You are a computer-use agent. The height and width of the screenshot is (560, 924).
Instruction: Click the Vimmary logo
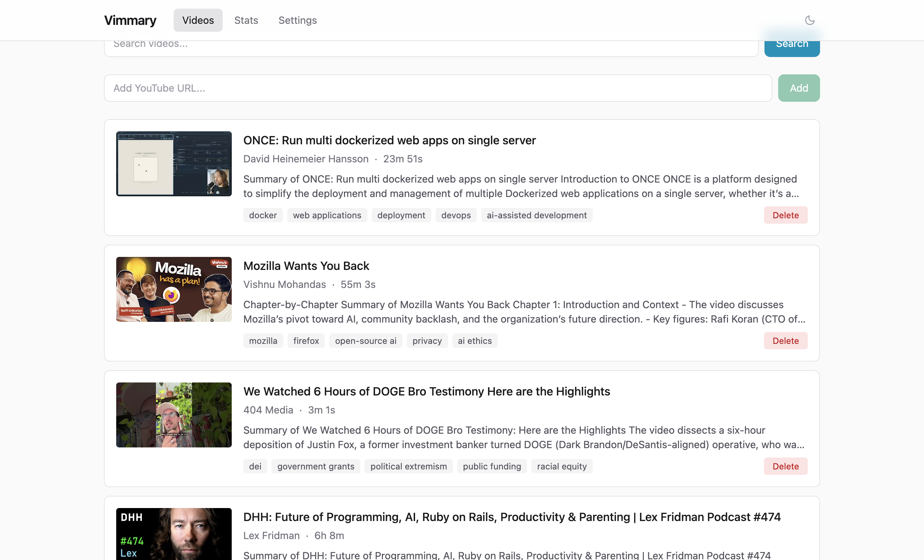tap(130, 20)
